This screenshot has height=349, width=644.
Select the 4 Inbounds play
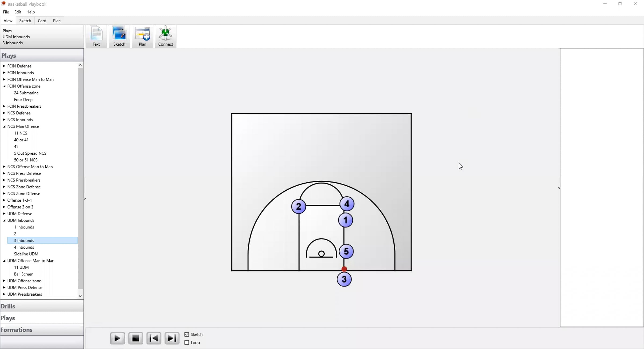tap(24, 247)
